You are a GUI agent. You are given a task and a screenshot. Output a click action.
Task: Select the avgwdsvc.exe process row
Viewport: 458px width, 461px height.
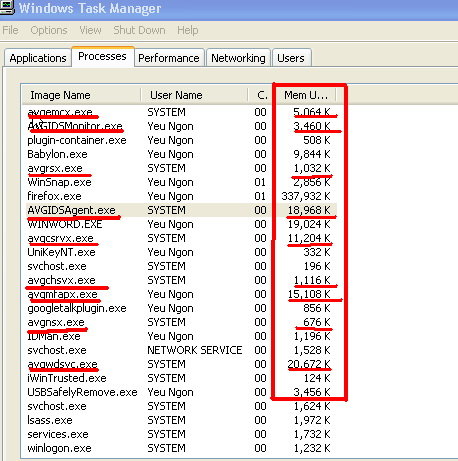pos(180,364)
